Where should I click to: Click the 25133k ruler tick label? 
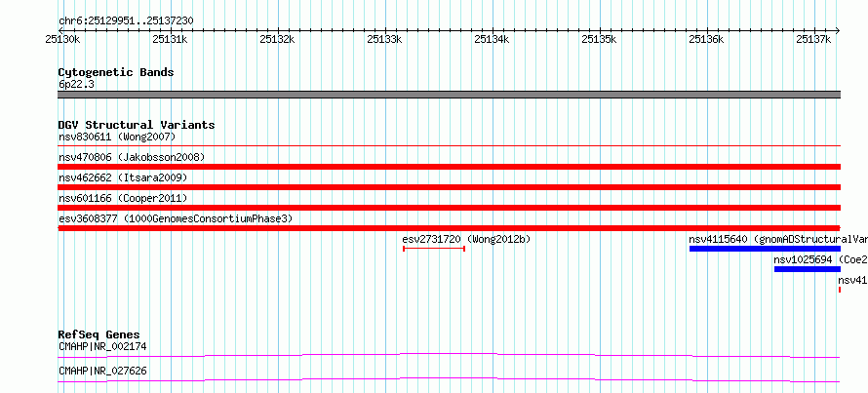coord(385,39)
